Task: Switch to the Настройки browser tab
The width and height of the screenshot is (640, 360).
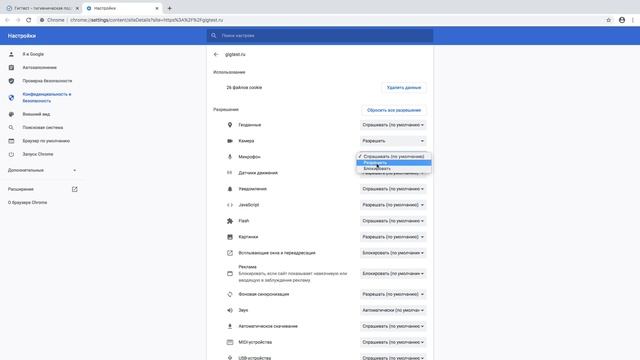Action: (122, 8)
